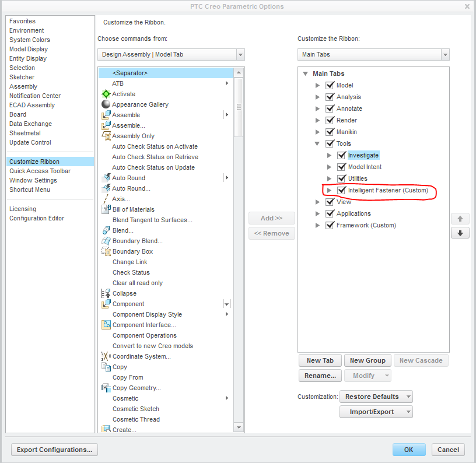Move selected item up with arrow button

tap(460, 219)
